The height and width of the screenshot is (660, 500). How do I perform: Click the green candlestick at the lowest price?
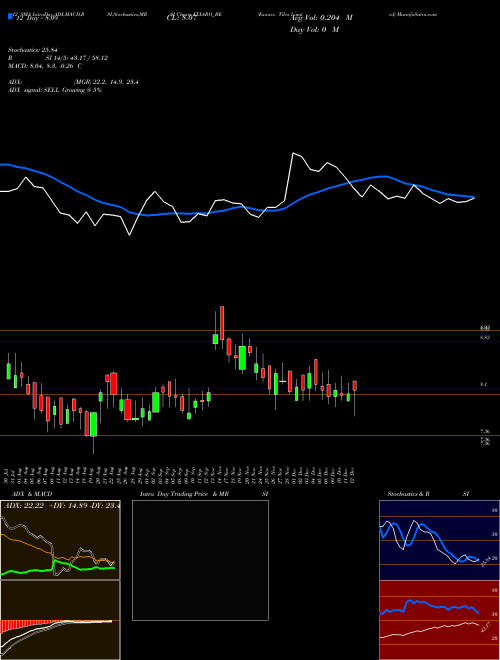[x=93, y=424]
